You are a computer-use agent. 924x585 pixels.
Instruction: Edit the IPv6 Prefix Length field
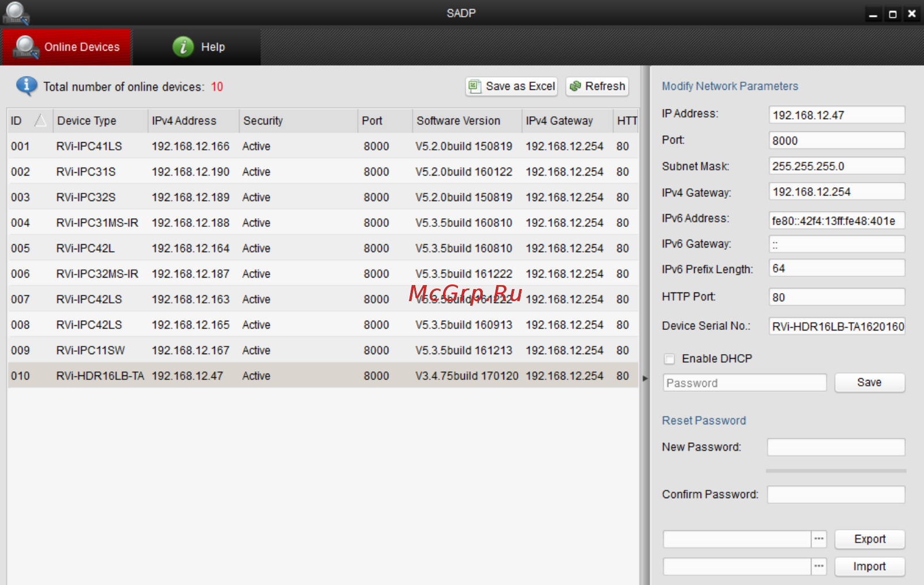pos(836,268)
